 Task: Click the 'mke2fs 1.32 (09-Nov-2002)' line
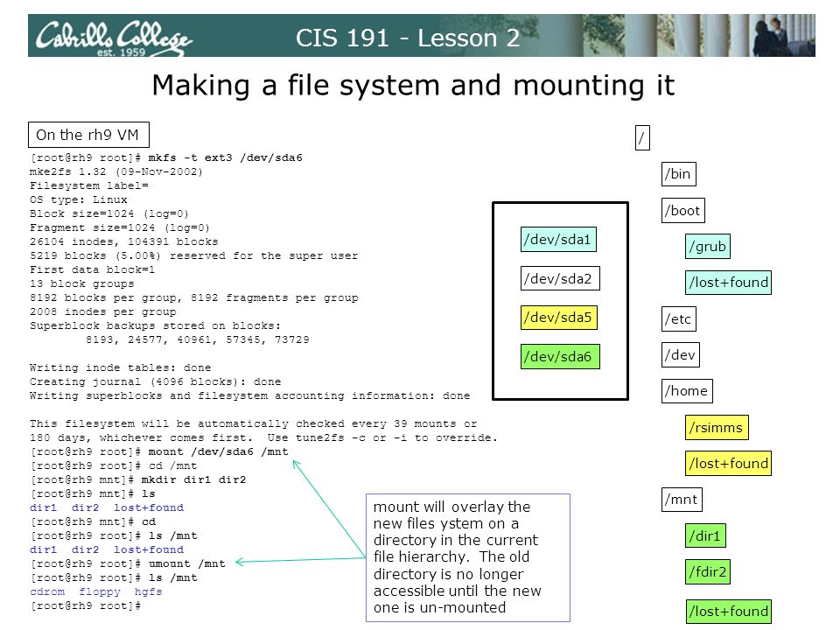(116, 171)
